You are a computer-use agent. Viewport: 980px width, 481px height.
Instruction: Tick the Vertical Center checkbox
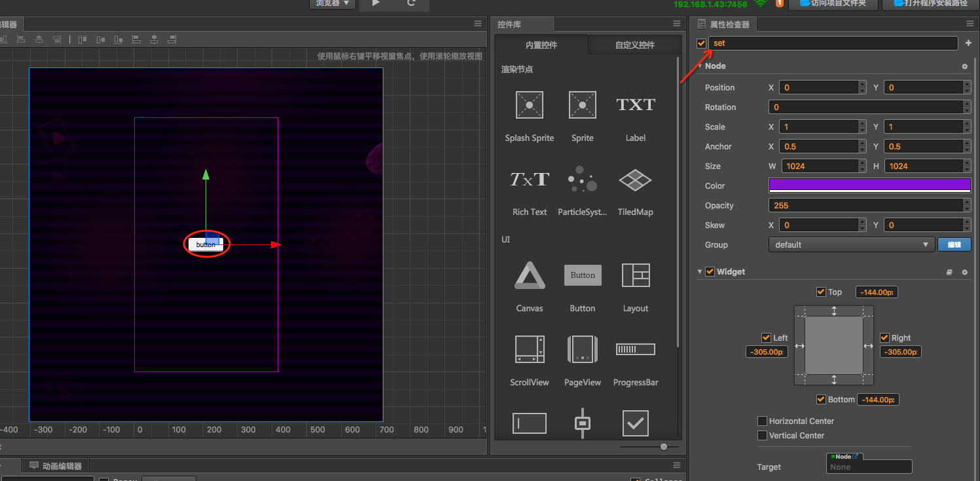[x=762, y=436]
